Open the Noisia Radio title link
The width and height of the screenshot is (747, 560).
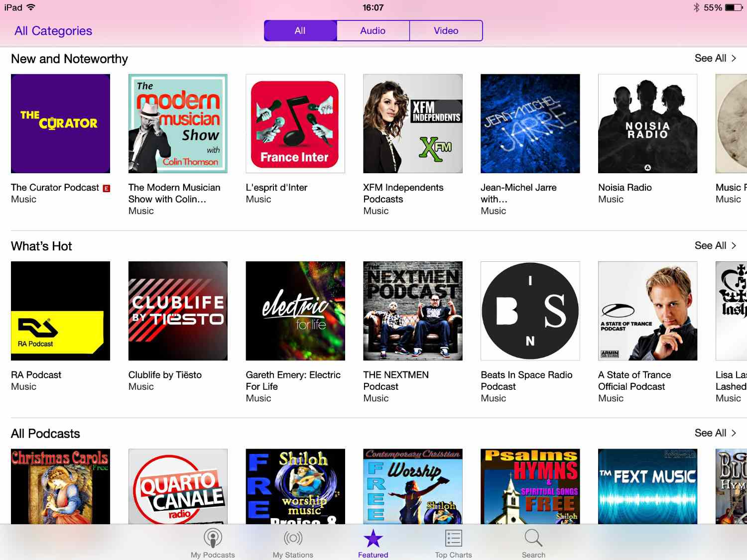coord(625,188)
